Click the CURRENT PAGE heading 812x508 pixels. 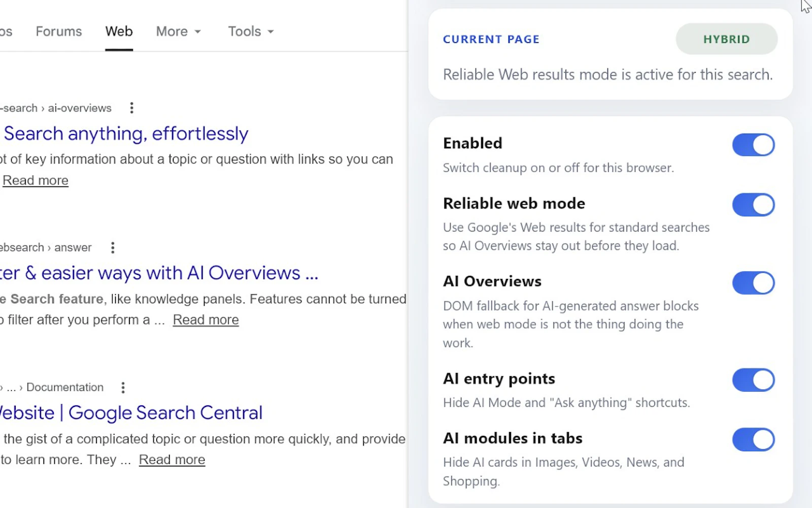point(490,39)
